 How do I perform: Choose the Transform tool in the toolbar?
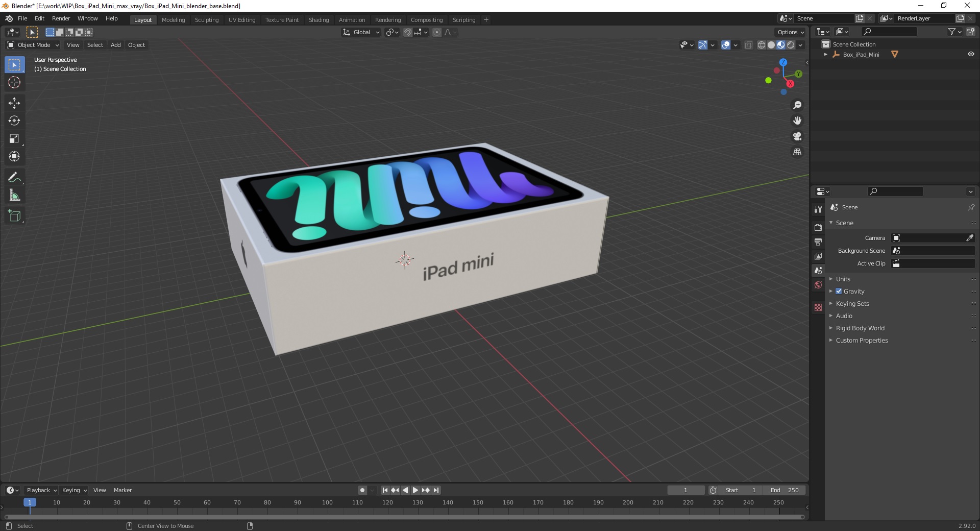pyautogui.click(x=14, y=157)
